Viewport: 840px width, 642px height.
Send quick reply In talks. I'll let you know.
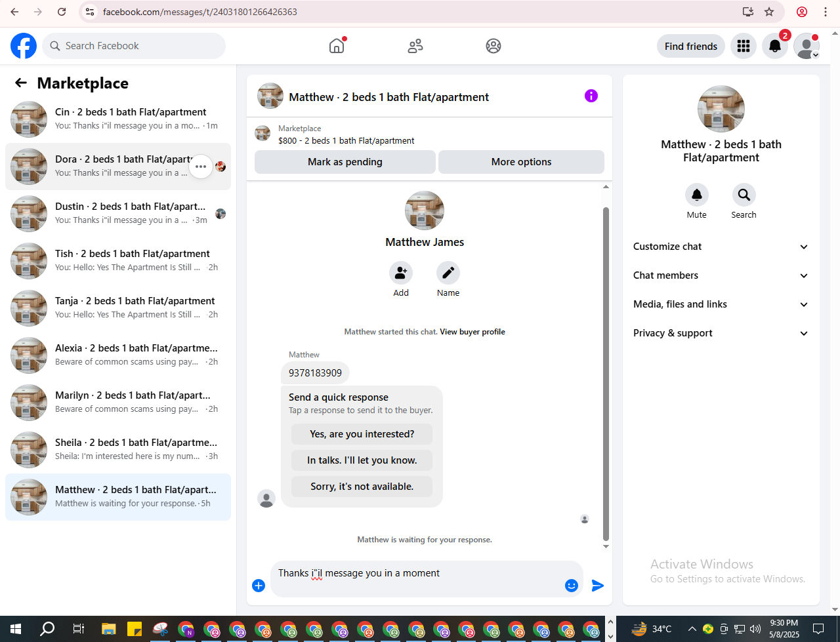click(x=362, y=460)
